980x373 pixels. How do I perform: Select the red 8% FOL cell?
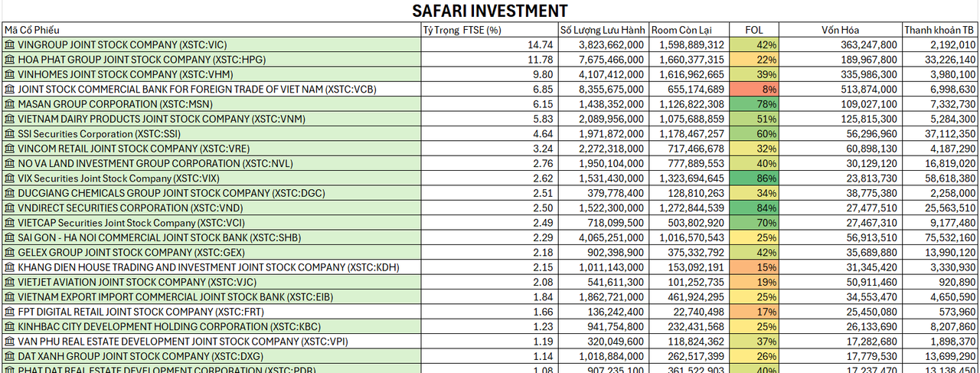[x=755, y=90]
